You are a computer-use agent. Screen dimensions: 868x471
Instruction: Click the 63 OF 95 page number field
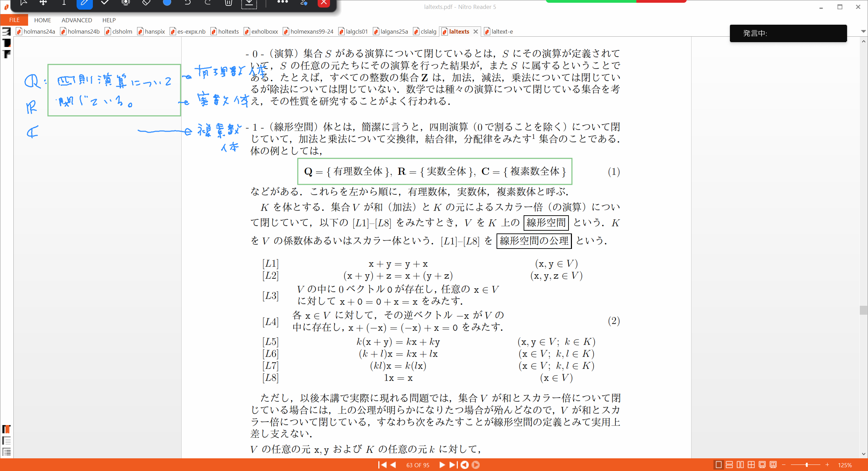click(418, 465)
